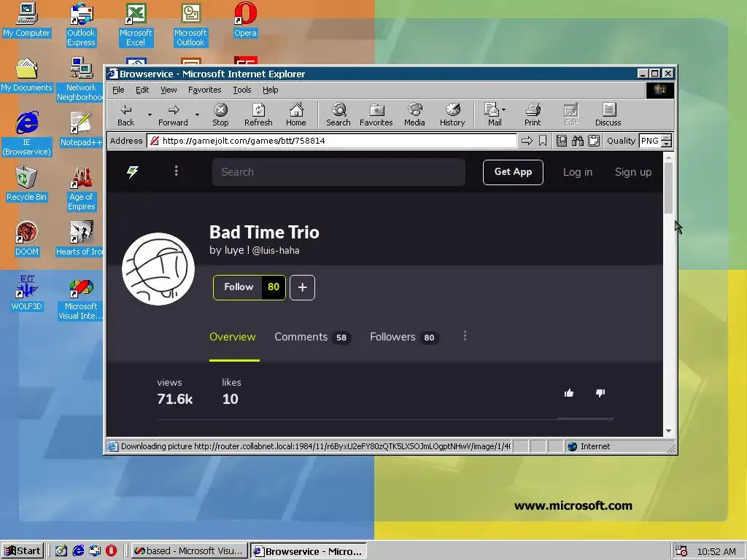The width and height of the screenshot is (747, 560).
Task: Launch Internet Explorer from Quick Launch bar
Action: 78,551
